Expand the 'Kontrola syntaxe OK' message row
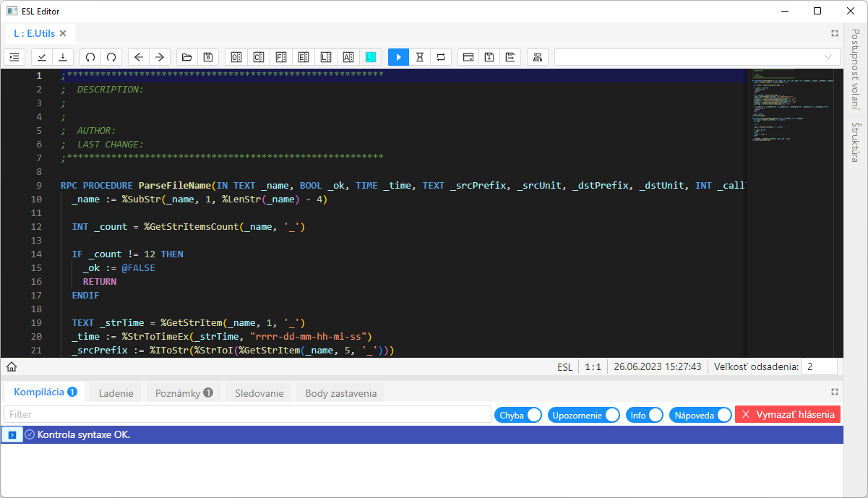This screenshot has width=868, height=498. tap(12, 434)
